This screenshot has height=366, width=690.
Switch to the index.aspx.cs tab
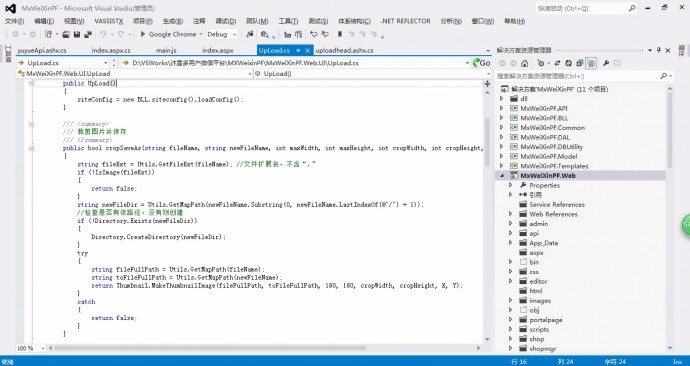click(111, 50)
